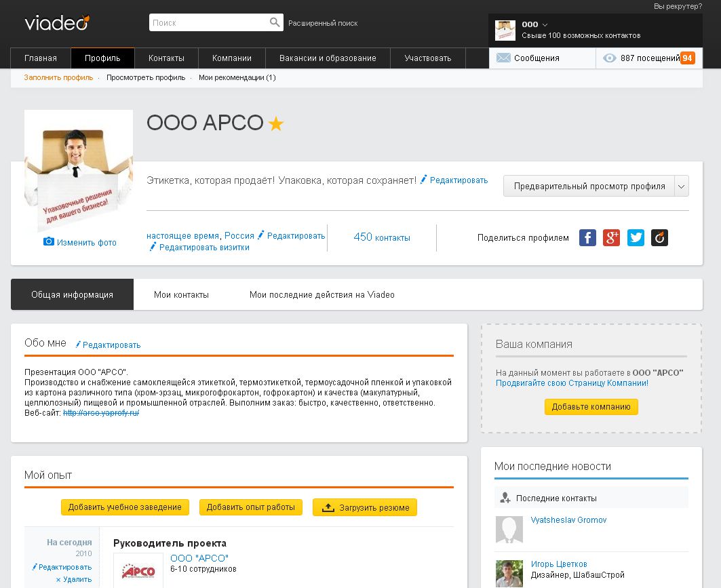Click the orange 94 notification badge
Screen dimensions: 721x588
(x=688, y=58)
